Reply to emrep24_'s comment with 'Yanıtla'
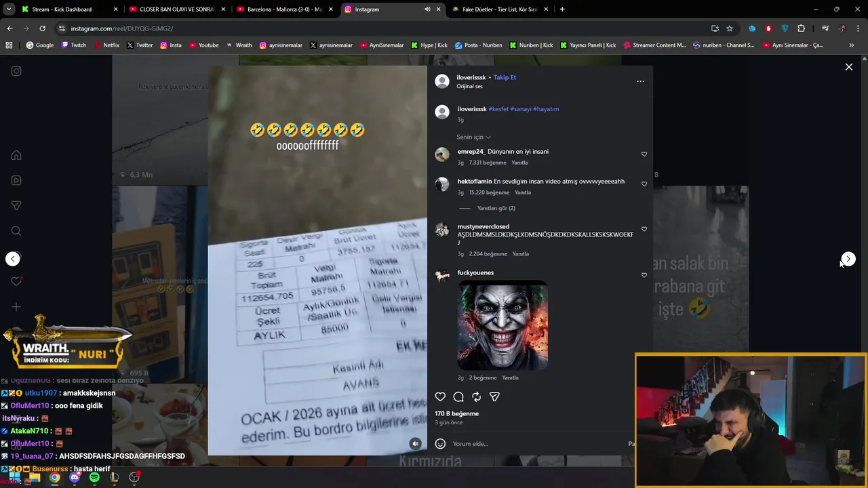Viewport: 868px width, 488px height. coord(519,163)
